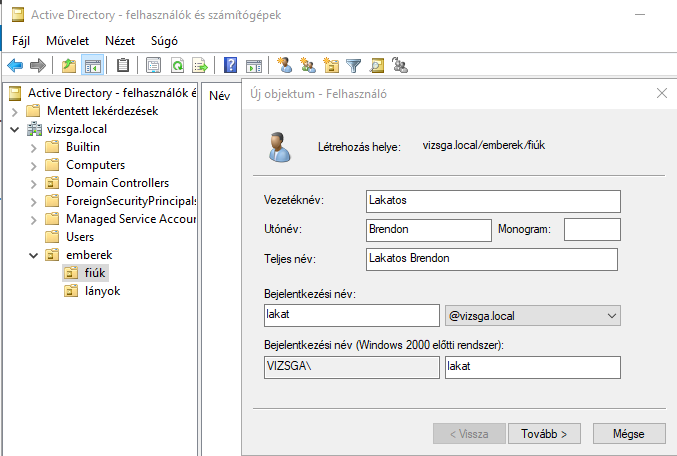Toggle the console tree pane icon
The width and height of the screenshot is (677, 456).
92,66
